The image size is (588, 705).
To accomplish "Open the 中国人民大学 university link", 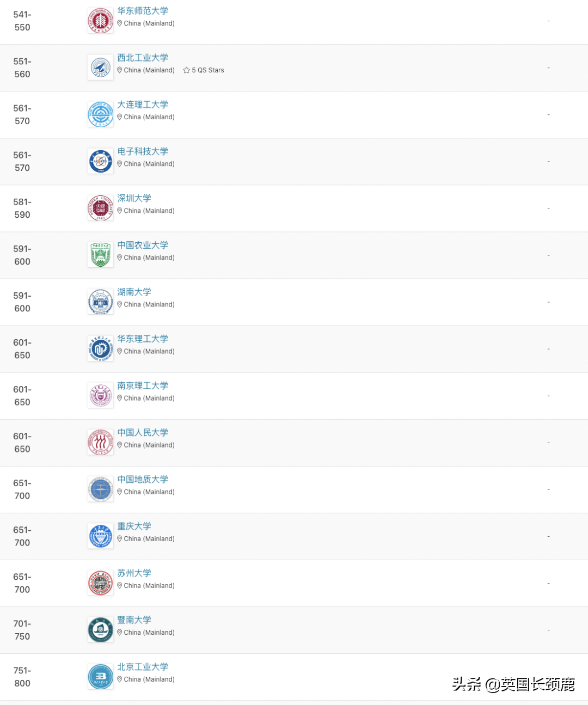I will 143,433.
